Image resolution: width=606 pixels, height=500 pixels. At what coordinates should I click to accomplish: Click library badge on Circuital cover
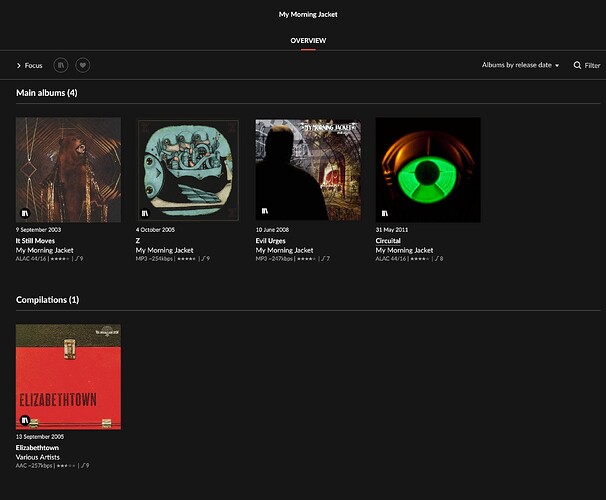pyautogui.click(x=385, y=213)
